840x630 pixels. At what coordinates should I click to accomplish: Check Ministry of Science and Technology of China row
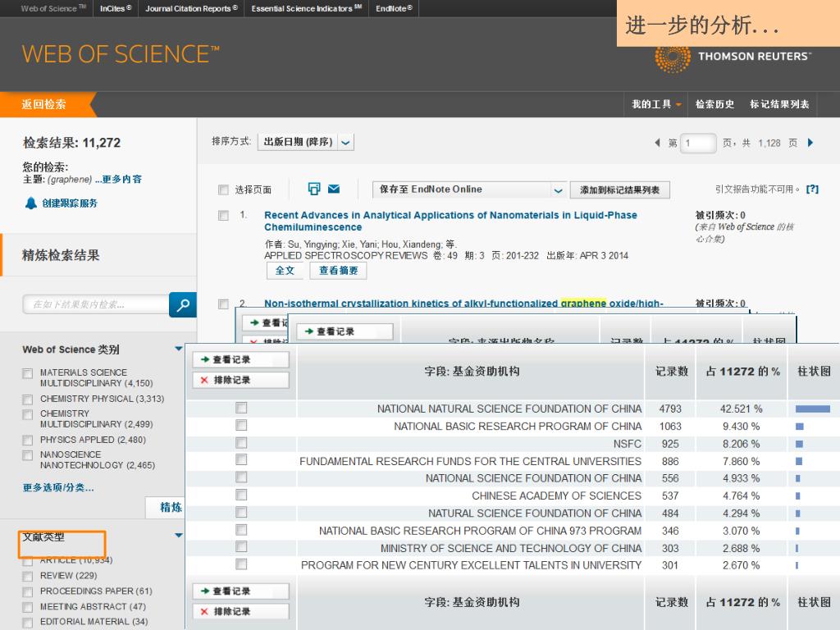click(x=242, y=547)
